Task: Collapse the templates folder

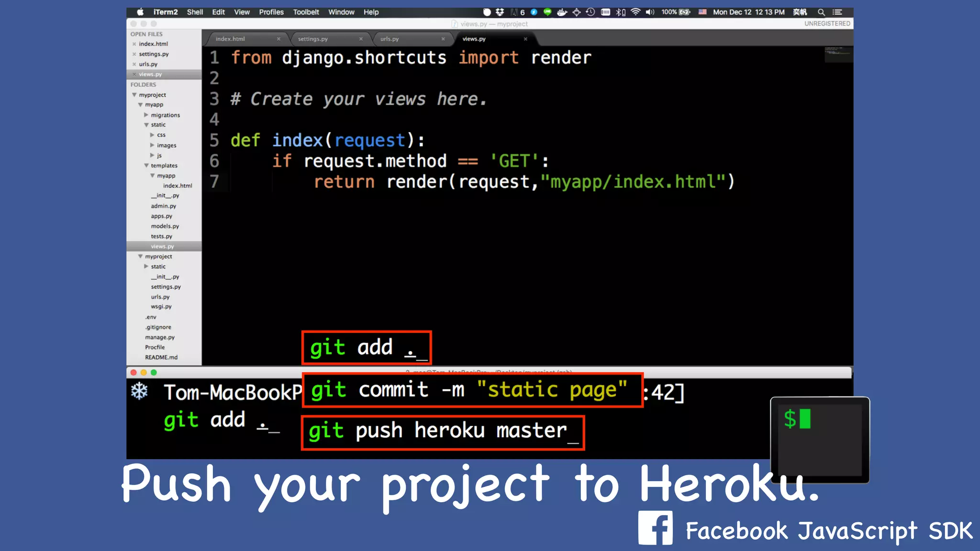Action: click(146, 165)
